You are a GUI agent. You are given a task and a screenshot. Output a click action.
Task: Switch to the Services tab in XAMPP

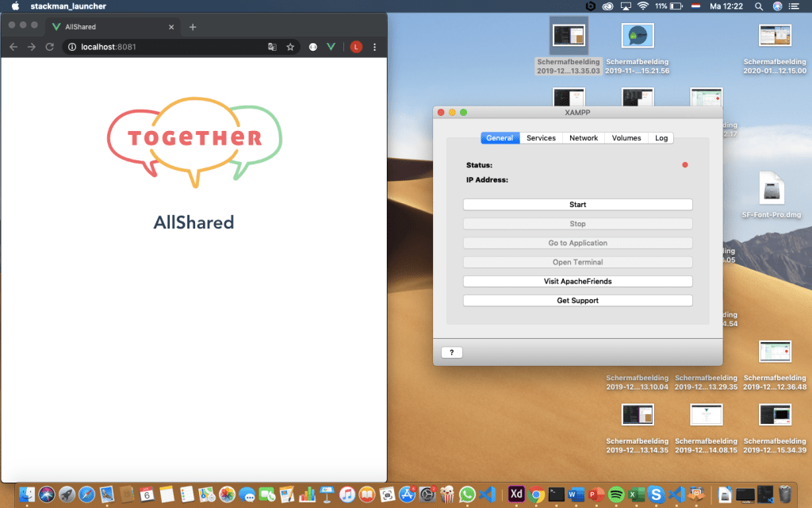tap(541, 138)
